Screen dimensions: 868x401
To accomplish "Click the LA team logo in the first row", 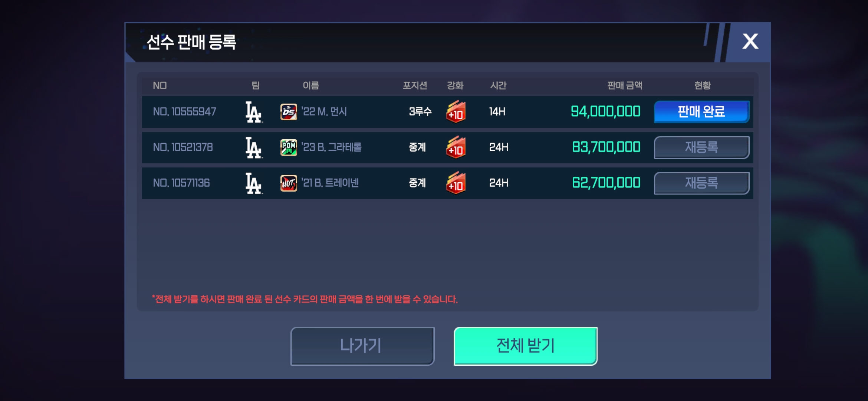I will pos(254,112).
